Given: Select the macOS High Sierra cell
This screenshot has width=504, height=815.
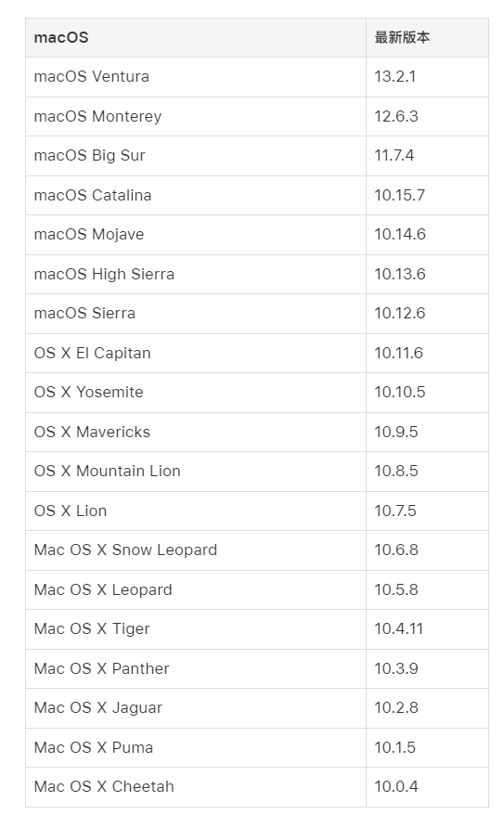Looking at the screenshot, I should [x=195, y=274].
